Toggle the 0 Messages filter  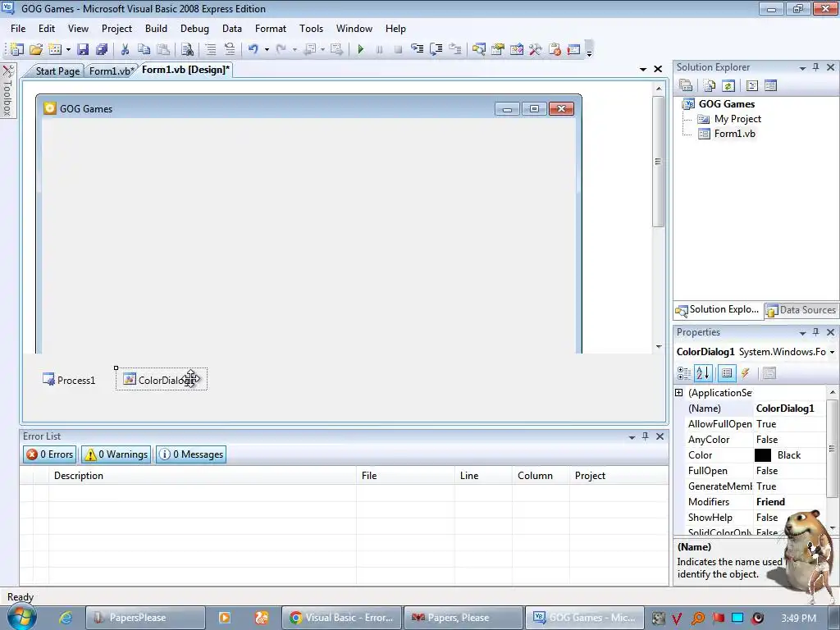pyautogui.click(x=191, y=454)
